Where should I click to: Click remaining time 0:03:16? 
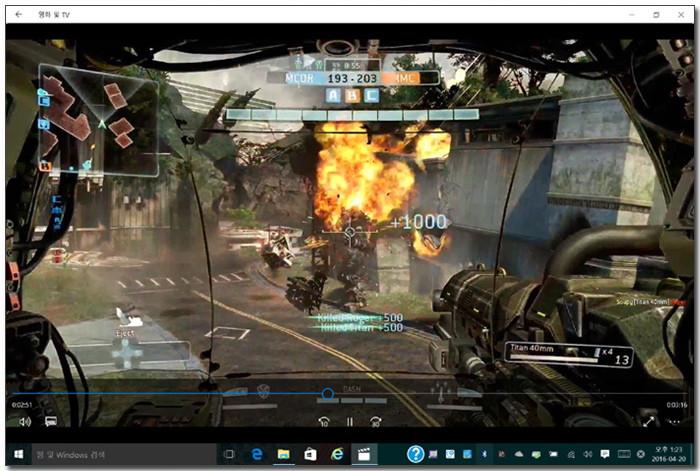coord(677,405)
